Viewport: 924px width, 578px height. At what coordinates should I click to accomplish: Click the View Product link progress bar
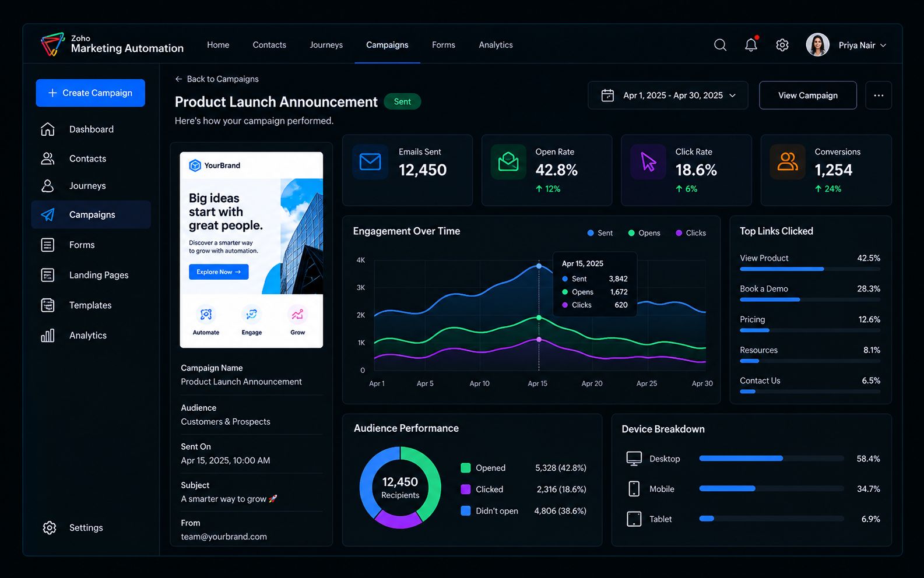point(810,269)
